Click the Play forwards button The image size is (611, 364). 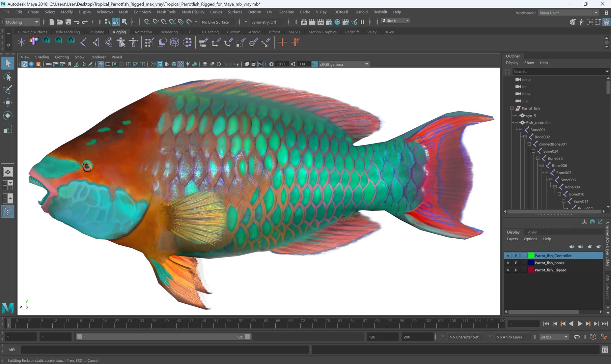(580, 324)
